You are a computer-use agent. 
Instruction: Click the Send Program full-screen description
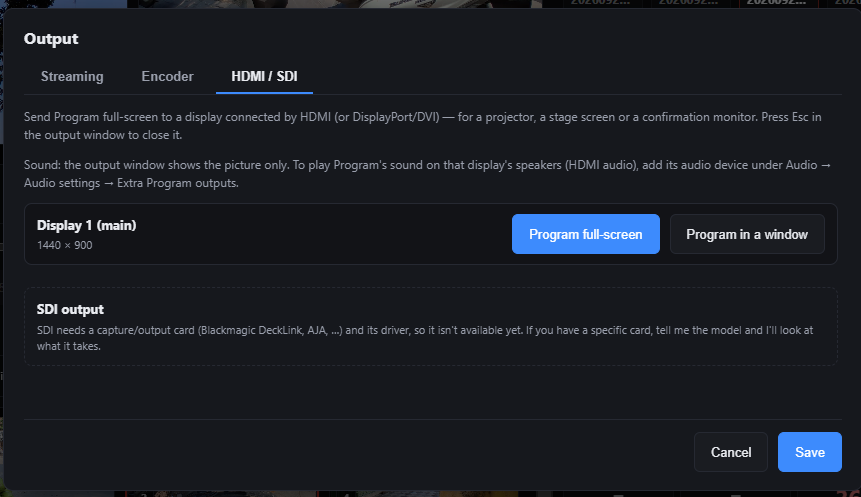coord(423,126)
